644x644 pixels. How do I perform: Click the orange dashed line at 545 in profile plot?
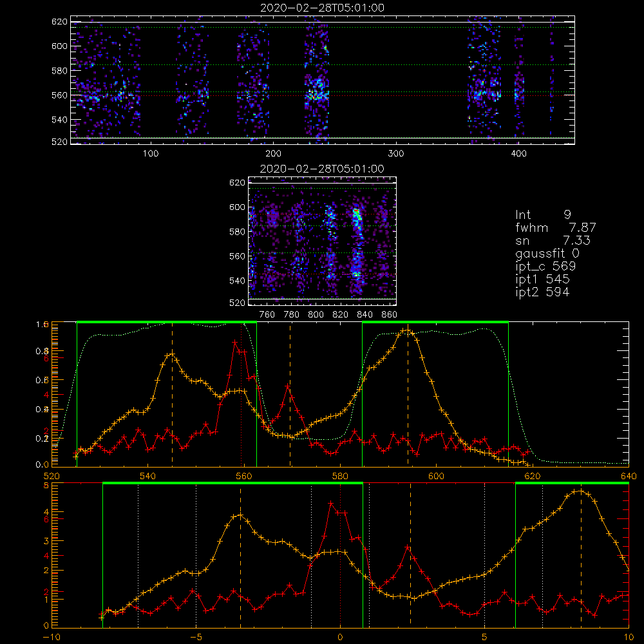pyautogui.click(x=172, y=394)
